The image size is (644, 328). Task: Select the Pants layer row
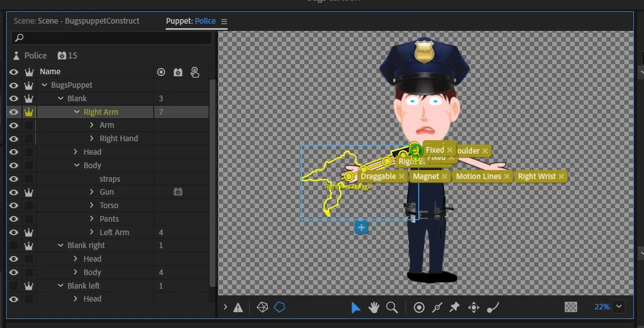pos(109,219)
